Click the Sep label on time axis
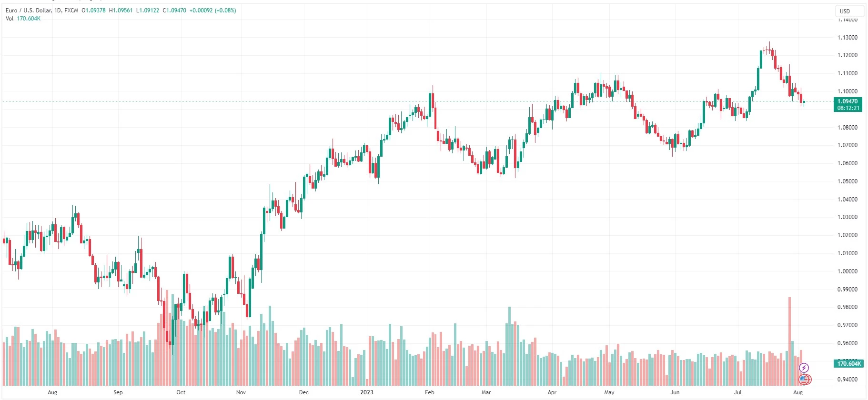Viewport: 868px width, 400px height. click(x=118, y=392)
